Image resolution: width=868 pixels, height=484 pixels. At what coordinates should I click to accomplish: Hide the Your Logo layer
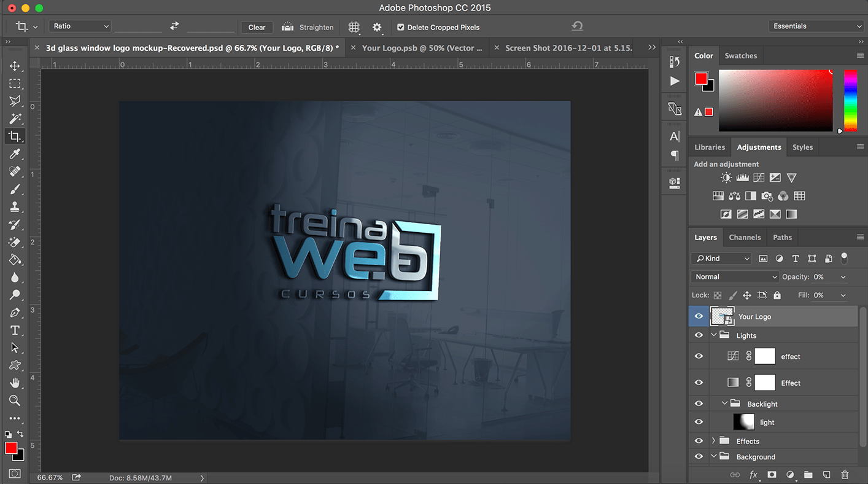[699, 316]
